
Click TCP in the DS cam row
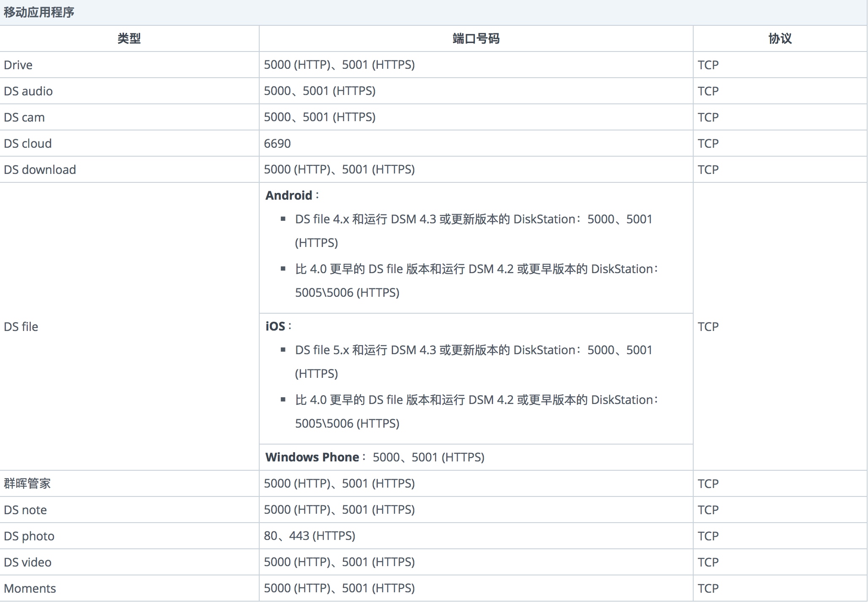(x=708, y=117)
